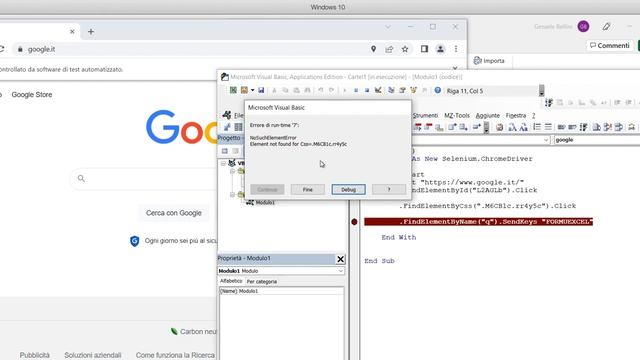Screen dimensions: 640x360
Task: Click the breakpoint dot in code margin
Action: (x=354, y=222)
